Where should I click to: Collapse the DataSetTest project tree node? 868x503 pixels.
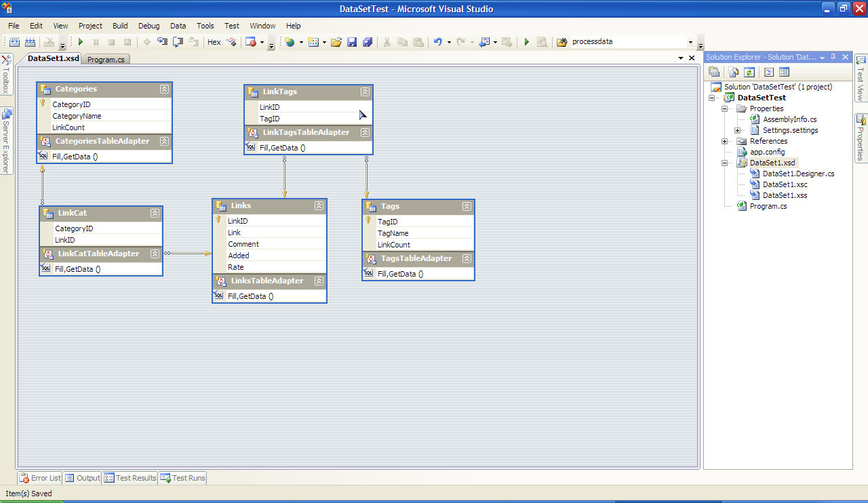[712, 98]
